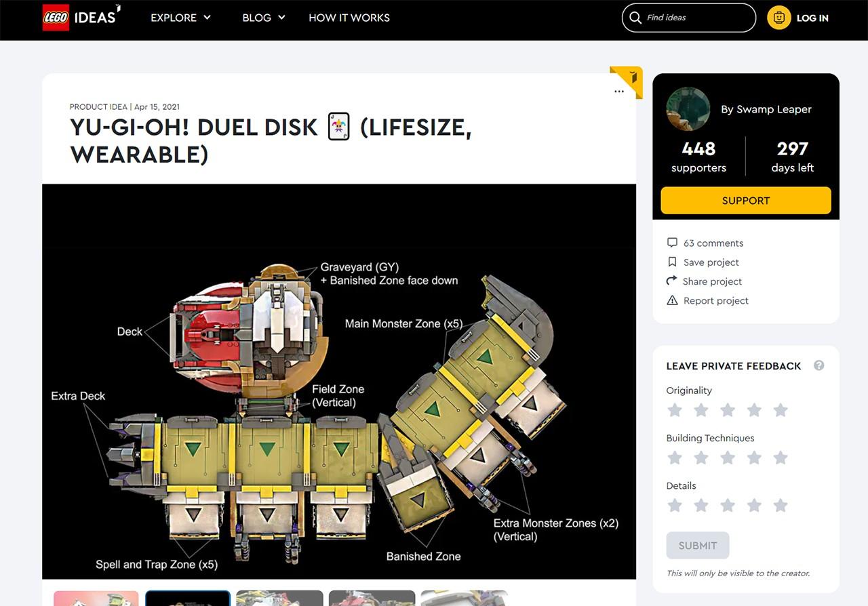Expand the Explore dropdown menu
This screenshot has width=868, height=606.
point(180,18)
